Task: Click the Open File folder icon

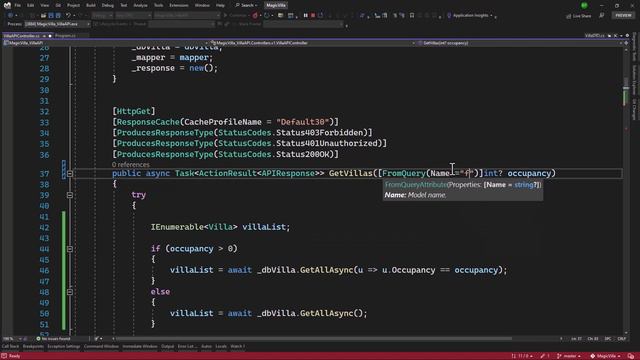Action: pos(43,16)
